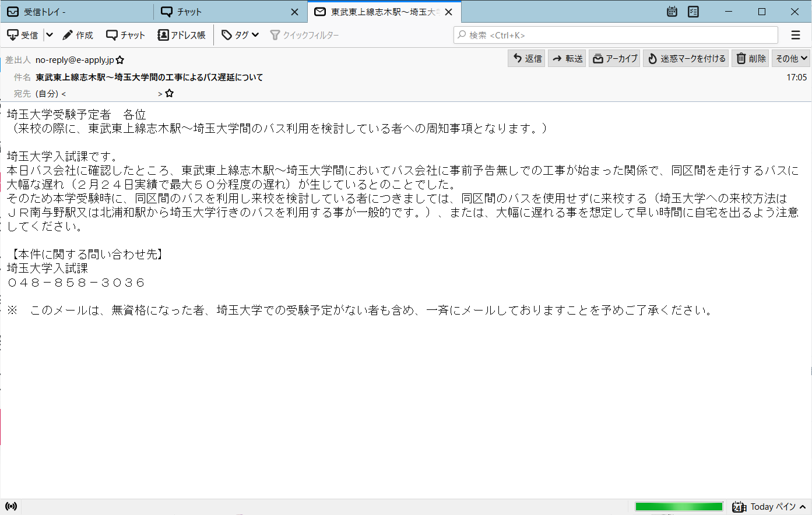Expand the Today ペイン in status bar
This screenshot has height=515, width=812.
(769, 507)
